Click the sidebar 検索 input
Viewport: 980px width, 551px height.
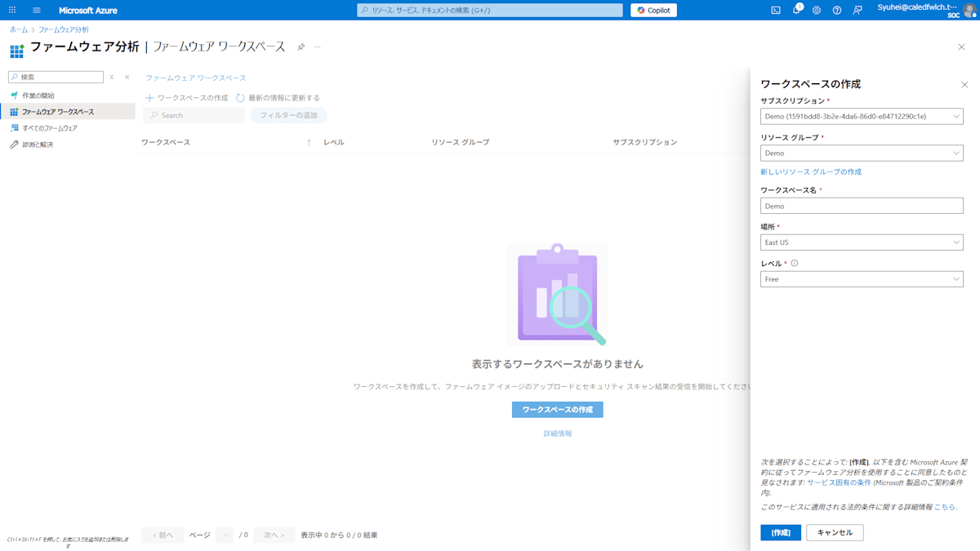56,77
